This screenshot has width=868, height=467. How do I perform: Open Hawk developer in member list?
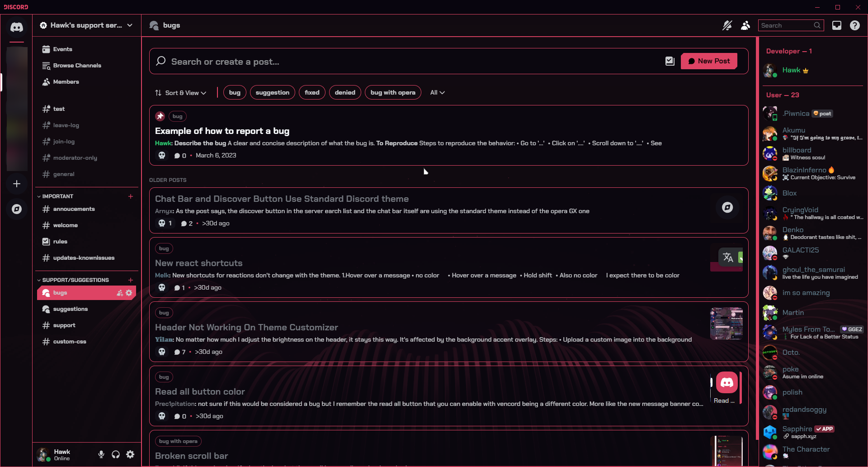click(x=813, y=70)
